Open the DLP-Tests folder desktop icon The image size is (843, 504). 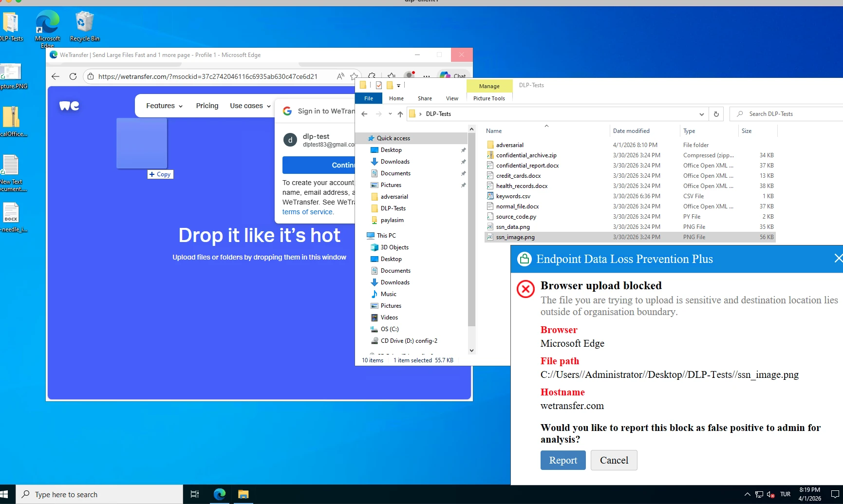(x=11, y=27)
